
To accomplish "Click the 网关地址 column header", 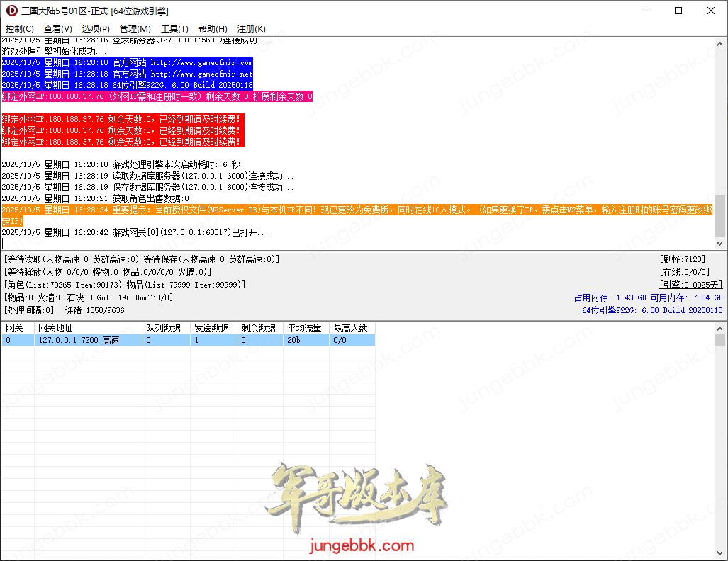I will coord(88,329).
